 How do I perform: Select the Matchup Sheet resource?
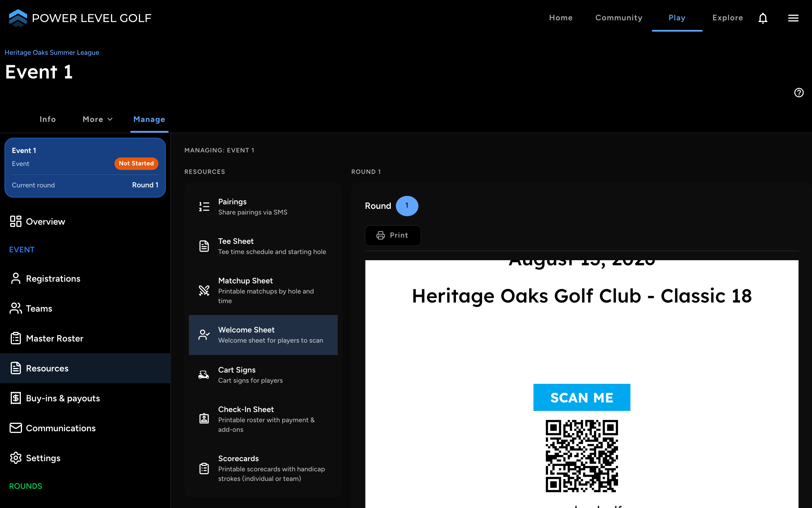pos(263,290)
